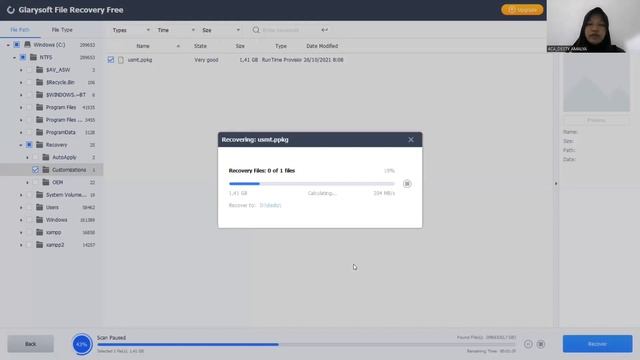Click the scan percentage circle
Screen dimensions: 640x360
click(82, 344)
